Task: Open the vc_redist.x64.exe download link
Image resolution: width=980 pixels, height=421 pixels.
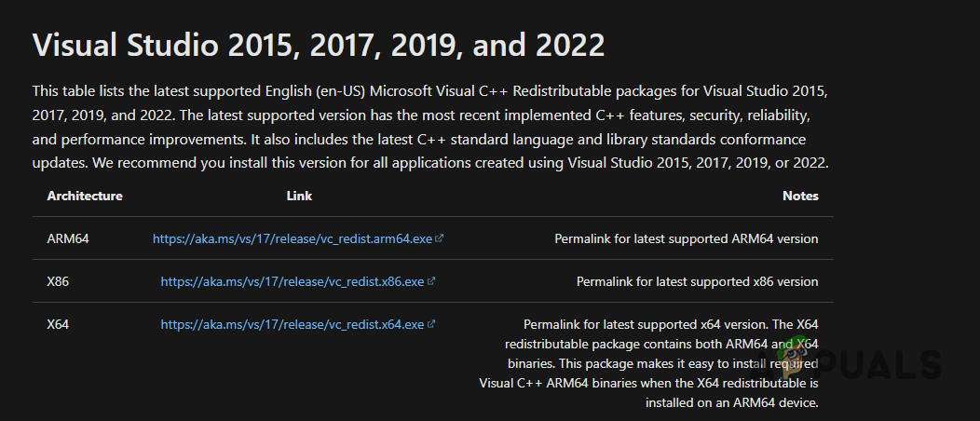Action: 293,325
